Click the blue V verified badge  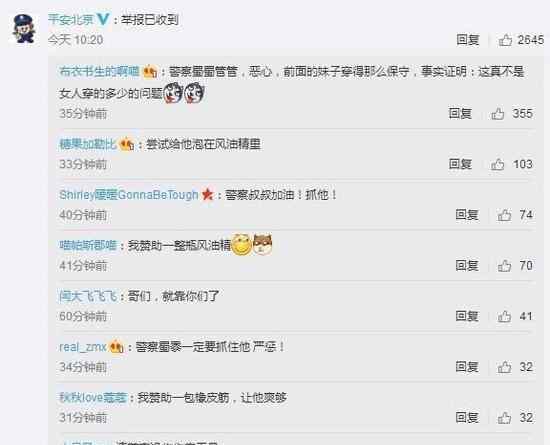pyautogui.click(x=103, y=19)
